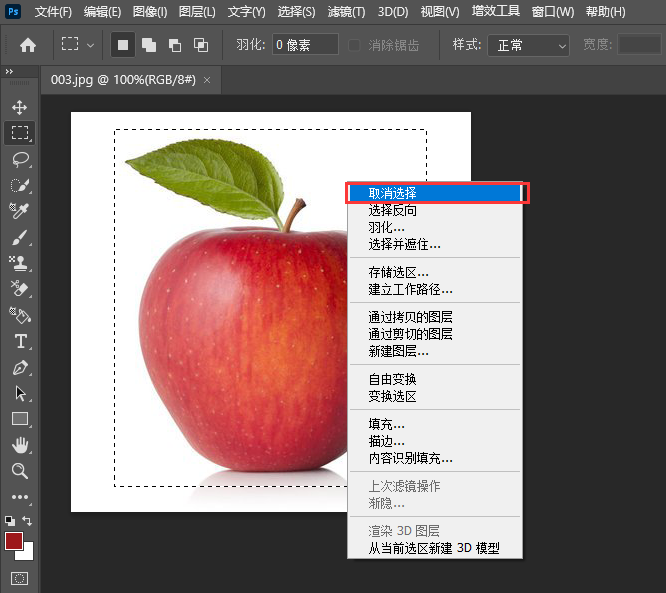Select the Eyedropper tool
This screenshot has height=593, width=666.
point(19,211)
